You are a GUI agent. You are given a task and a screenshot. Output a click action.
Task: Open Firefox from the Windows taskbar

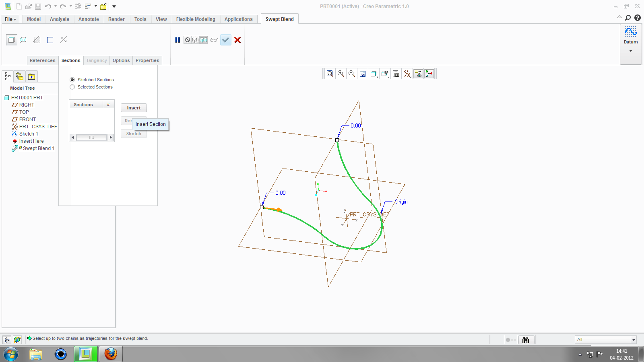(111, 354)
